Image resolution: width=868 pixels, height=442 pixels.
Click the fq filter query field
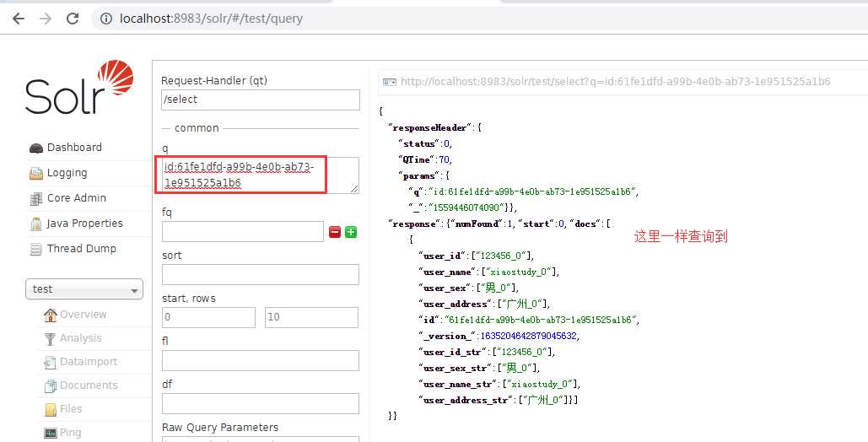point(242,231)
